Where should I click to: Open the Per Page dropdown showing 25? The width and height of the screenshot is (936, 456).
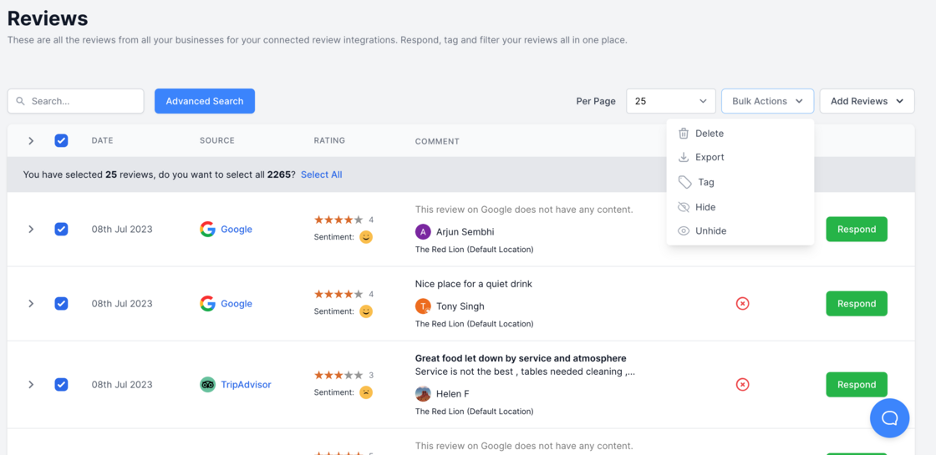coord(670,101)
